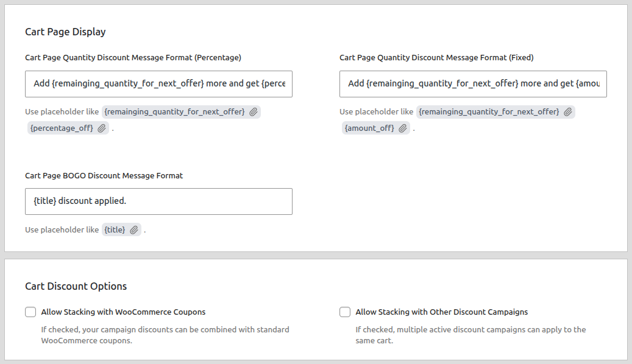Screen dimensions: 632x364
Task: Select the {title} placeholder chip
Action: (x=115, y=229)
